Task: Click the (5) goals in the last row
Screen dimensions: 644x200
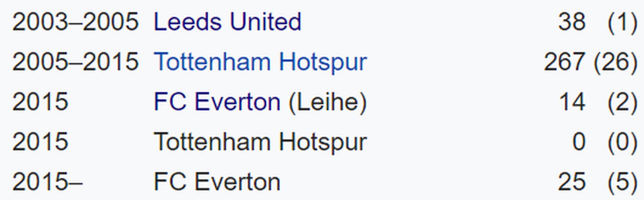Action: (x=622, y=182)
